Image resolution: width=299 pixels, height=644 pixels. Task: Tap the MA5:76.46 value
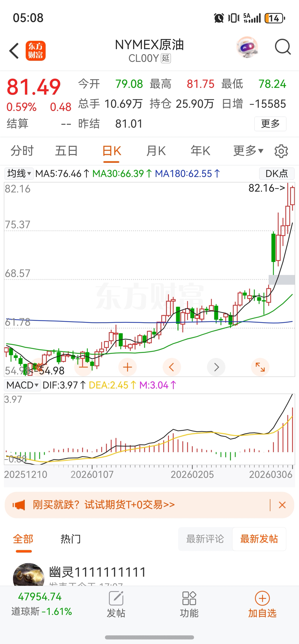pos(62,174)
